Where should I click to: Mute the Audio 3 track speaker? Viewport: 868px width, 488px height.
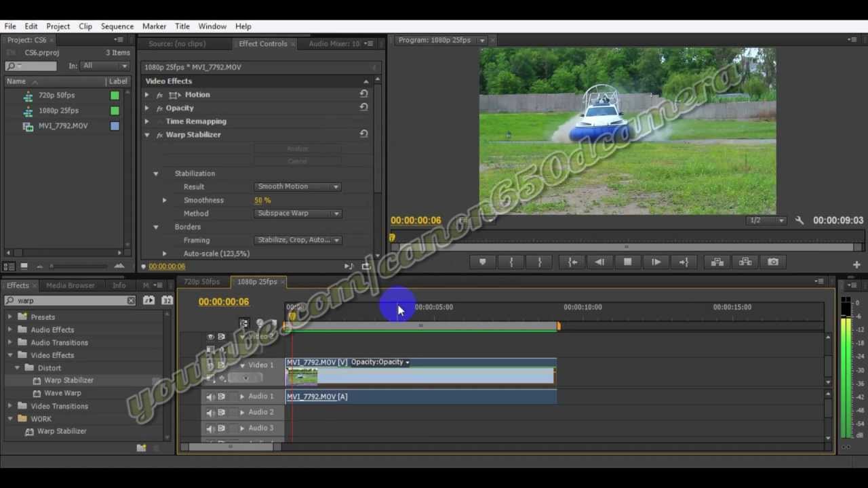pos(210,428)
